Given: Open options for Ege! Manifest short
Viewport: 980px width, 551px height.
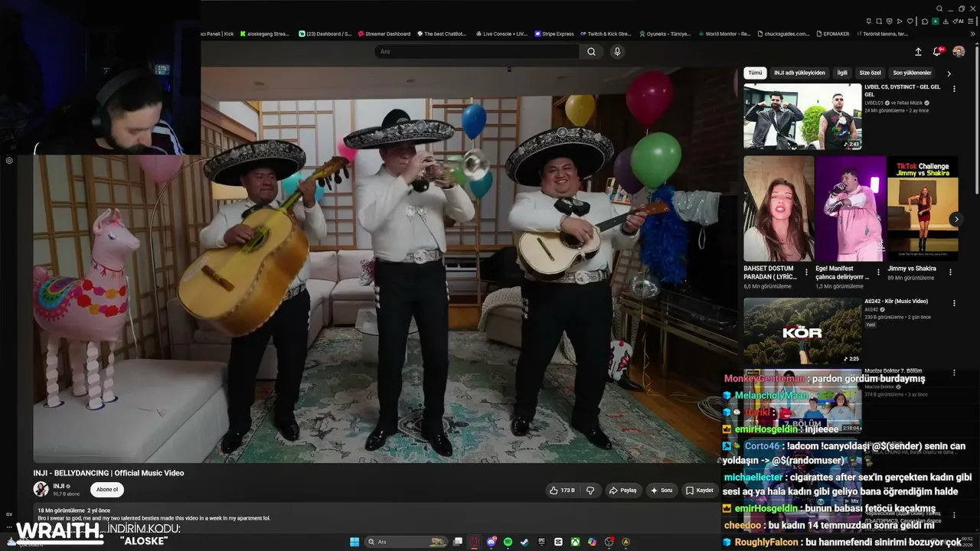Looking at the screenshot, I should pyautogui.click(x=878, y=272).
